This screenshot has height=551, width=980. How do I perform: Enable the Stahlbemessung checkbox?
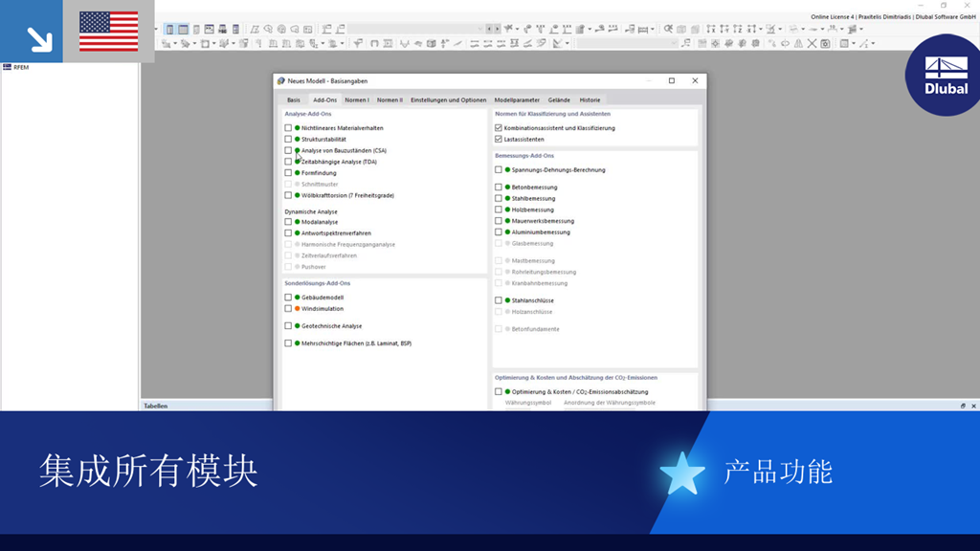coord(498,199)
